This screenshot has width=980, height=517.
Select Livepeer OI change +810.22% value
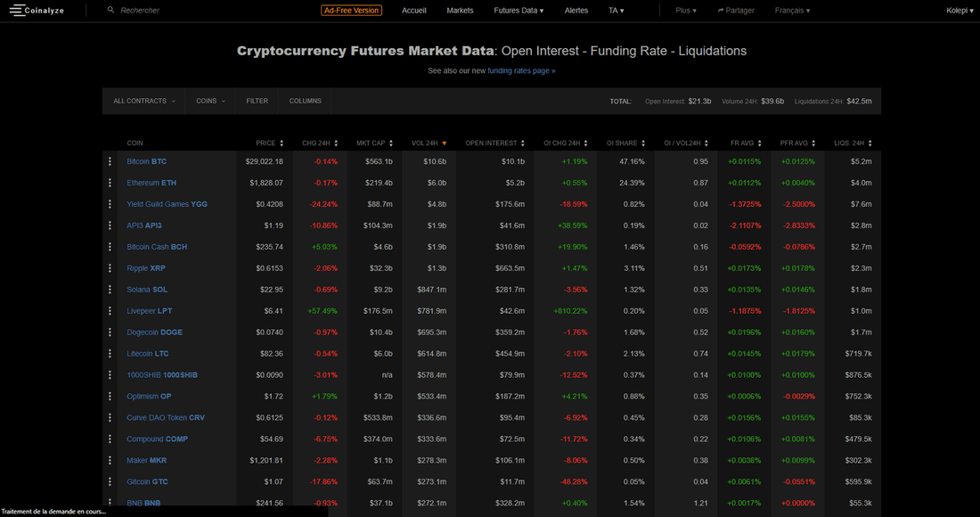coord(570,311)
